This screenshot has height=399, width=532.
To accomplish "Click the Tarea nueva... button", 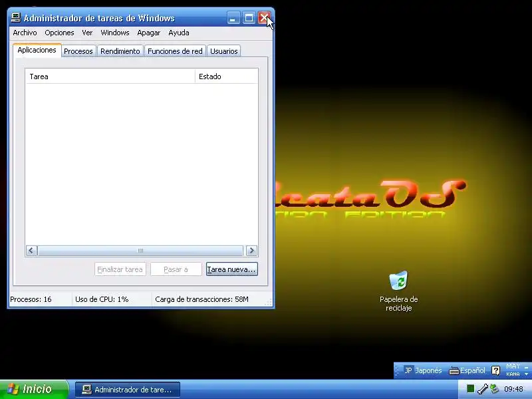I will (232, 269).
